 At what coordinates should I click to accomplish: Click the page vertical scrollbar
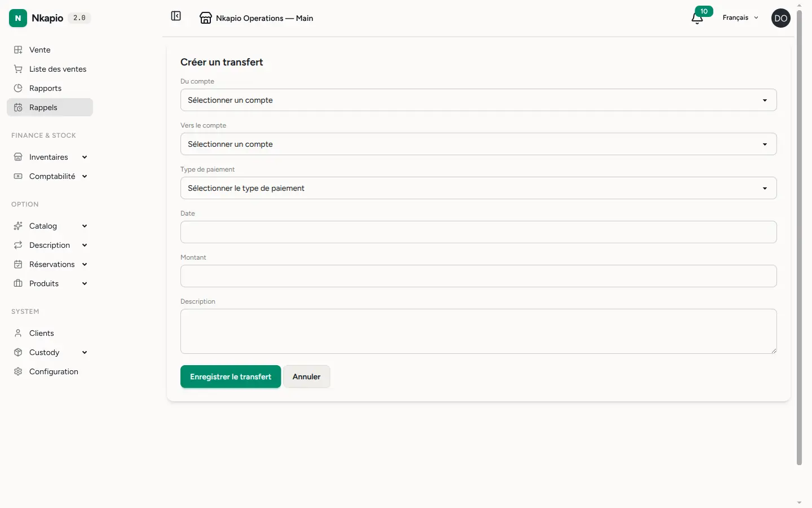coord(799,237)
